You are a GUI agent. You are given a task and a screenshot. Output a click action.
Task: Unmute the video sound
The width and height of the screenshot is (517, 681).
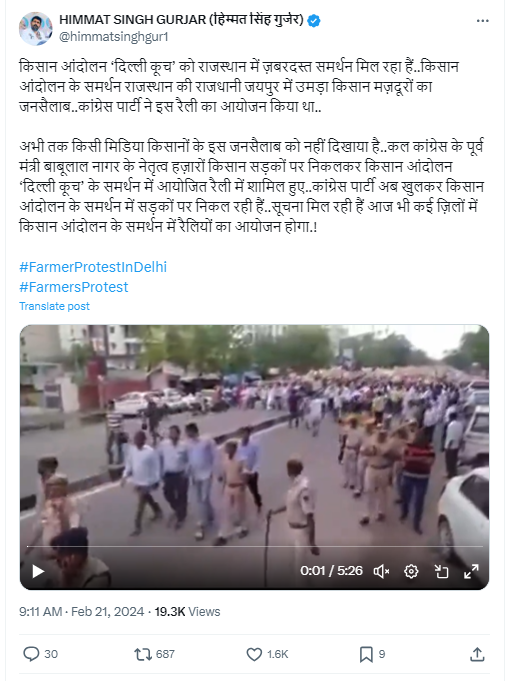click(x=381, y=572)
